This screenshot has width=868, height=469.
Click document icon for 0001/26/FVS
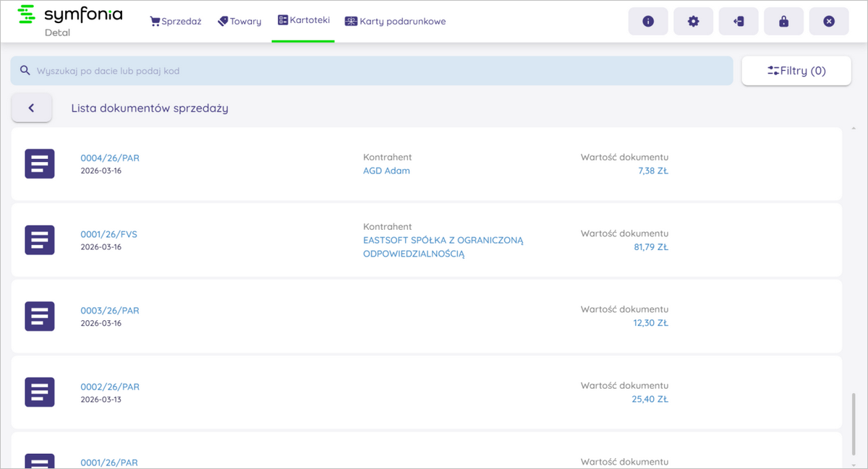pos(40,240)
